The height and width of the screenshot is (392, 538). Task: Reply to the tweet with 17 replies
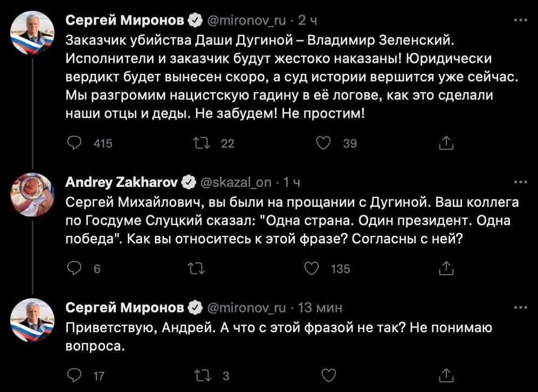(75, 375)
